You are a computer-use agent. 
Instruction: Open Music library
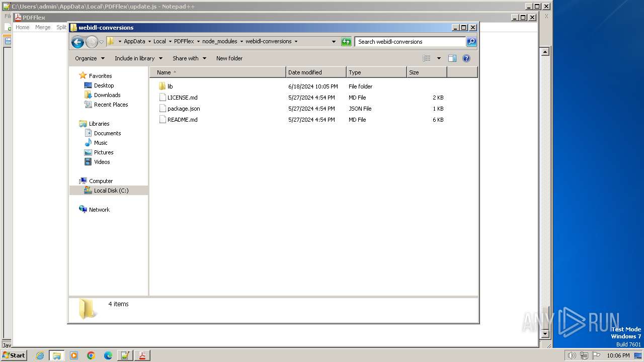101,143
